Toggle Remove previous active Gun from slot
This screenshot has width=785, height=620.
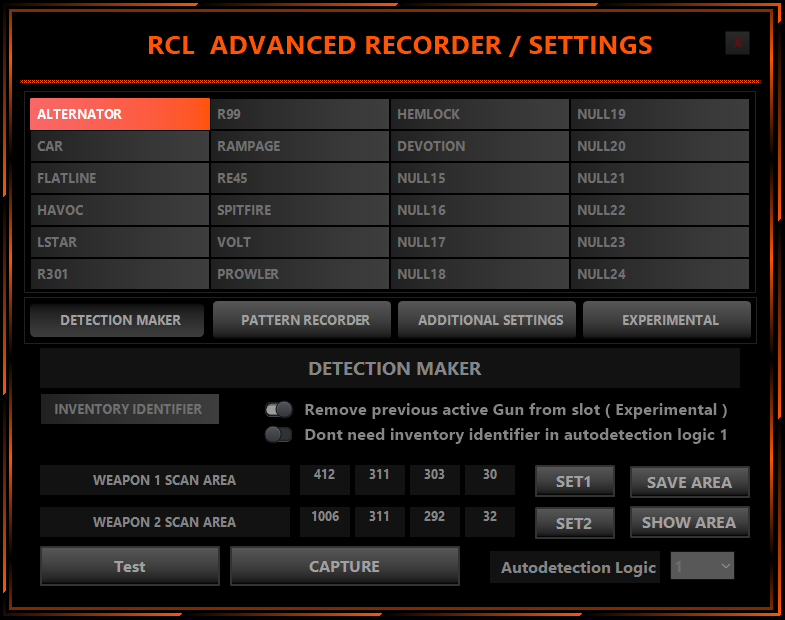tap(279, 410)
